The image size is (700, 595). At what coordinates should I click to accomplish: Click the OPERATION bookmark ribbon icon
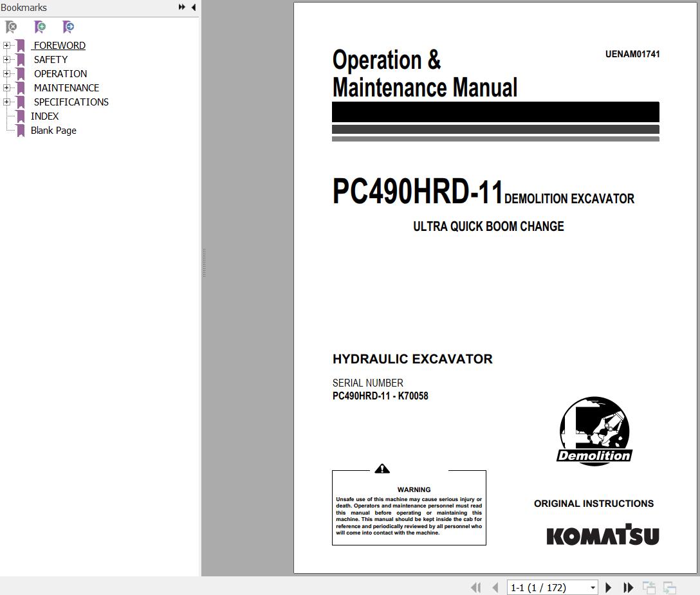(21, 73)
